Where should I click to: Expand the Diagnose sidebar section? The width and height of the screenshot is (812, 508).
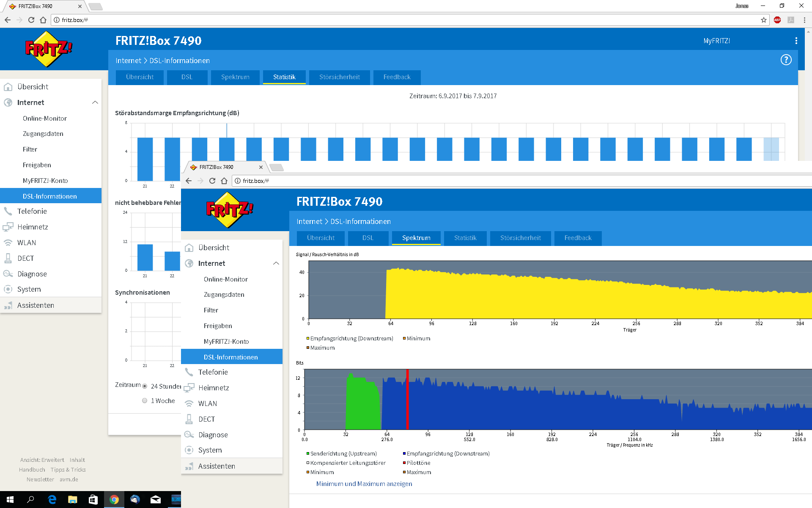(32, 274)
